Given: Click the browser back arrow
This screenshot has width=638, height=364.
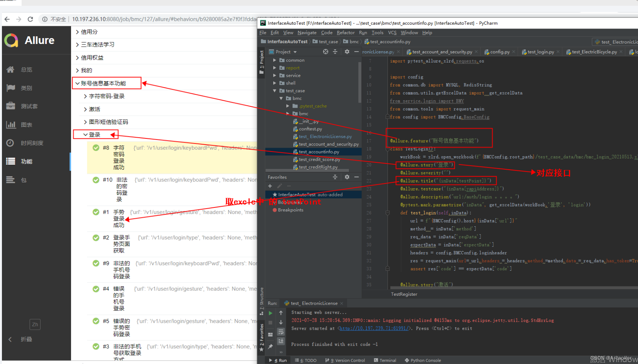Looking at the screenshot, I should [x=7, y=19].
